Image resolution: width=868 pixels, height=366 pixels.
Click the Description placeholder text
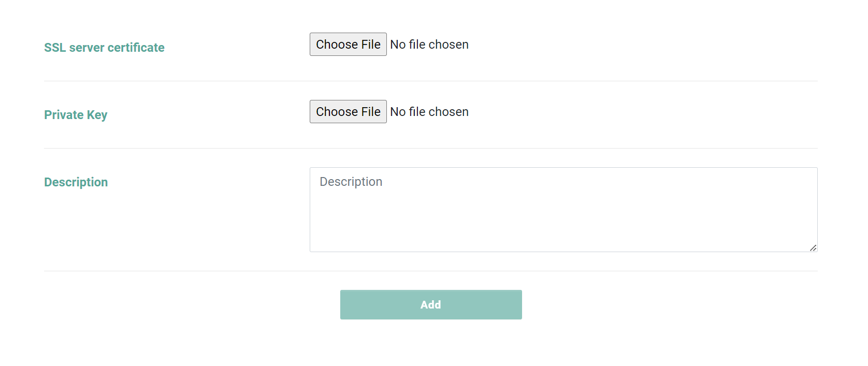(351, 182)
